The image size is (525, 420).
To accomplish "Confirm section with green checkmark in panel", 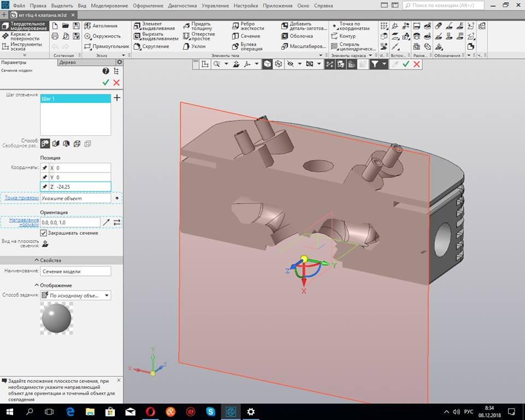I will (106, 82).
